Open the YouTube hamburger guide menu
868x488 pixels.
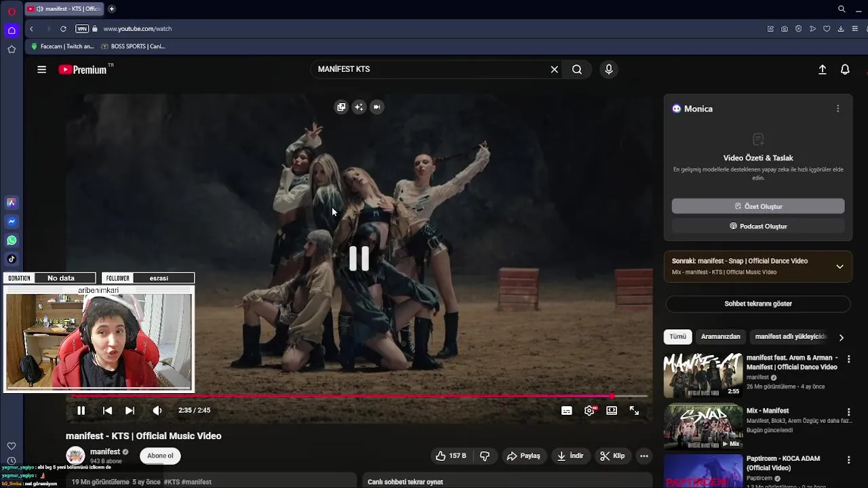coord(42,69)
